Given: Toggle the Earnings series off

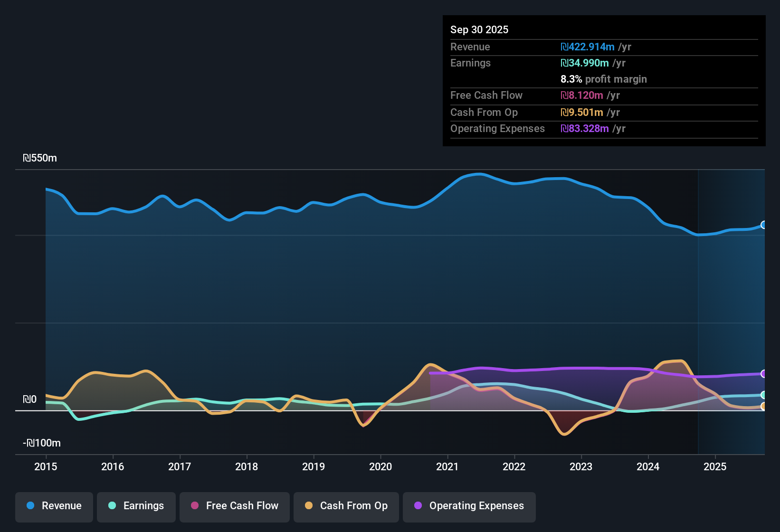Looking at the screenshot, I should point(136,506).
